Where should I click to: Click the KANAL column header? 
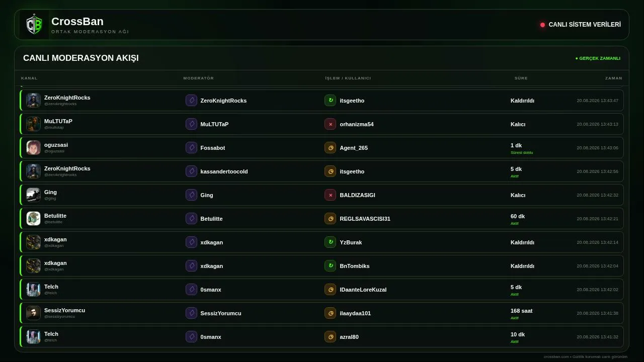click(29, 78)
